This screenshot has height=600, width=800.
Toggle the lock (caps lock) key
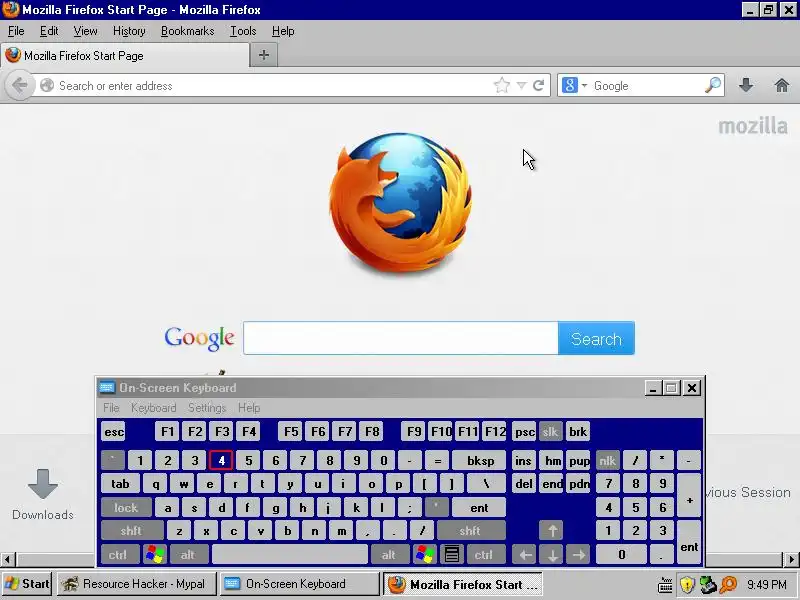(x=126, y=508)
